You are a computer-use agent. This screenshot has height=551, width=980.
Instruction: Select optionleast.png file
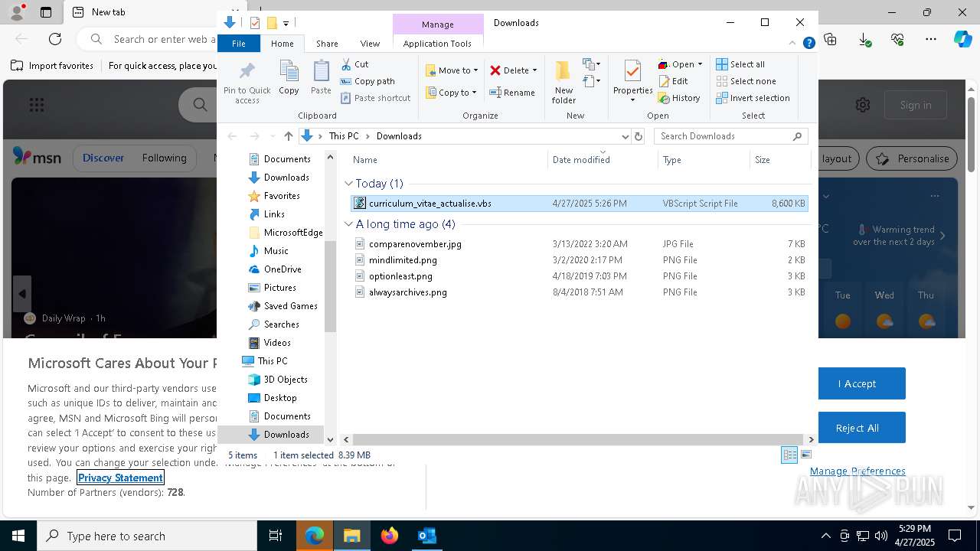(578, 276)
